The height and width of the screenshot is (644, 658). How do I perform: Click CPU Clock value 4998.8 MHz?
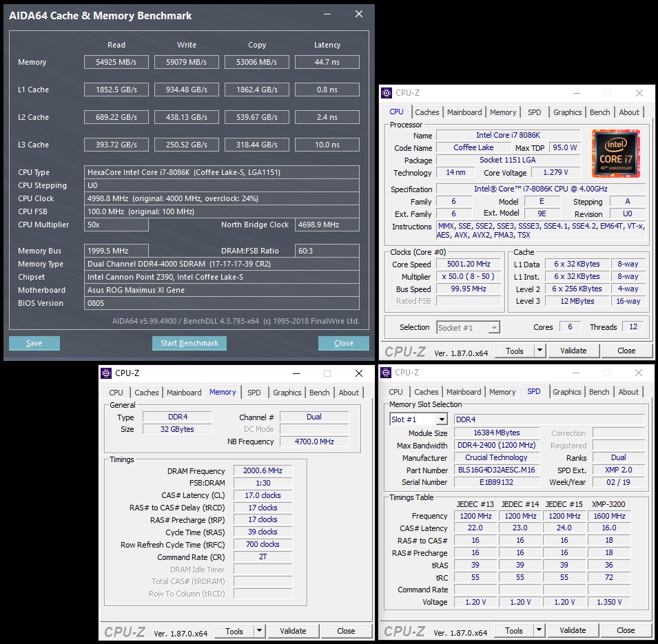click(222, 198)
